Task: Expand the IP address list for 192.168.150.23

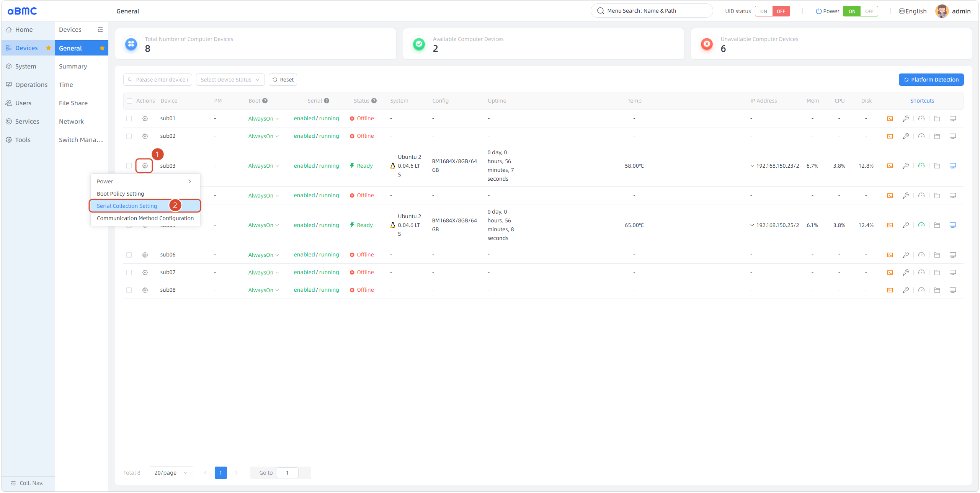Action: [x=752, y=166]
